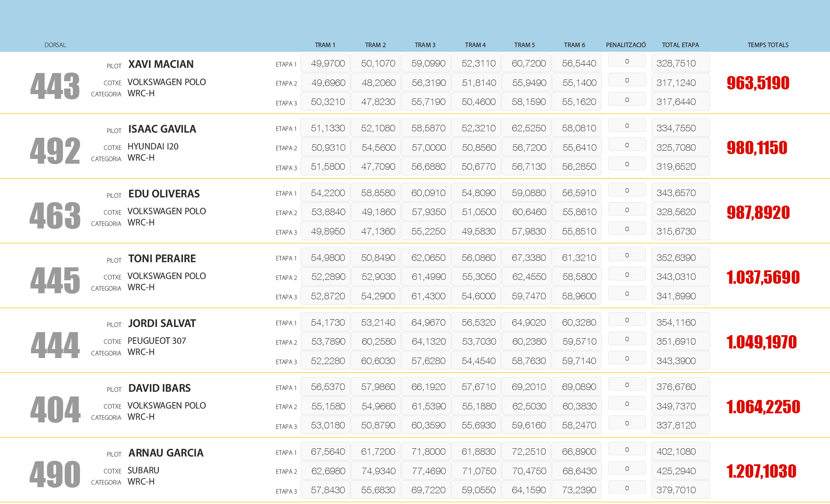Click pilot name EDU OLIVERAS
This screenshot has height=504, width=830.
(x=164, y=194)
